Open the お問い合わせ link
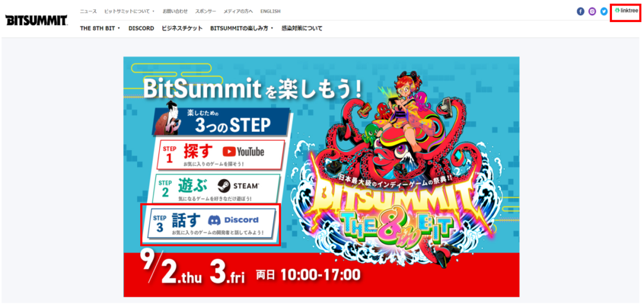Image resolution: width=644 pixels, height=304 pixels. (175, 11)
